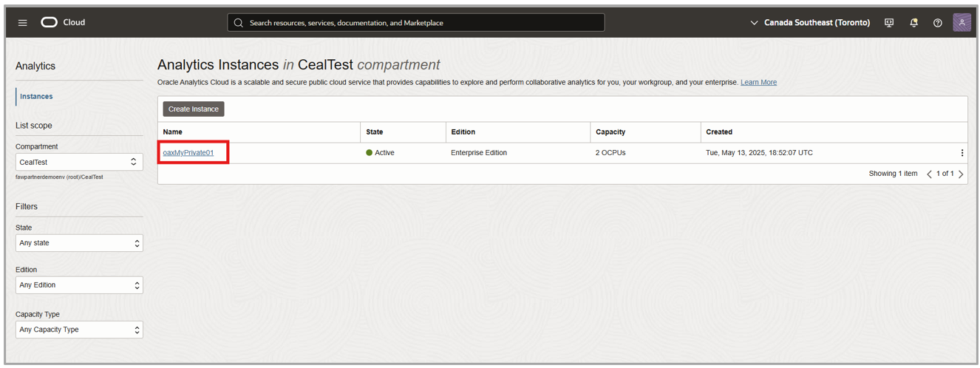
Task: Click the Oracle Cloud logo
Action: click(63, 23)
